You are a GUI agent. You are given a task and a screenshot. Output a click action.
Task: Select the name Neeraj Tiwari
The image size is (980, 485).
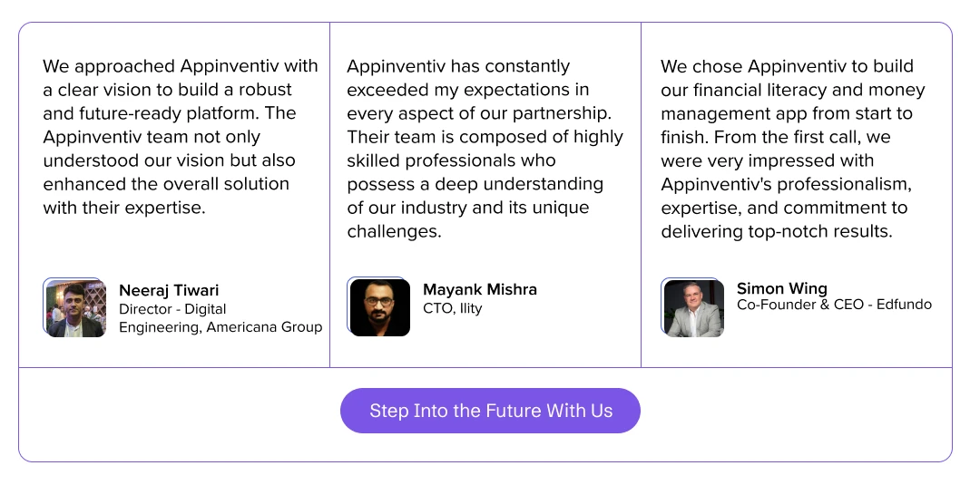[169, 290]
